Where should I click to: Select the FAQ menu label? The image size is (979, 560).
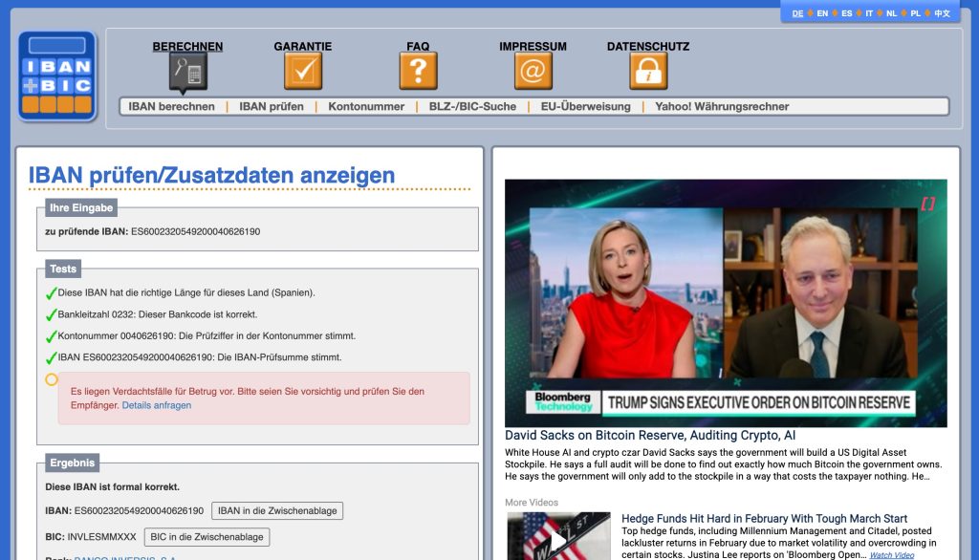418,46
